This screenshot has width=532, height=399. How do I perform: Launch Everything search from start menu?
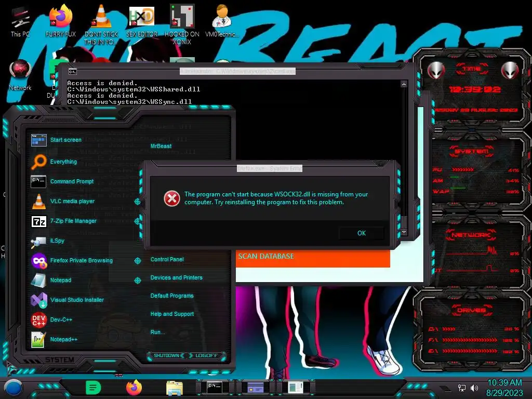(54, 162)
